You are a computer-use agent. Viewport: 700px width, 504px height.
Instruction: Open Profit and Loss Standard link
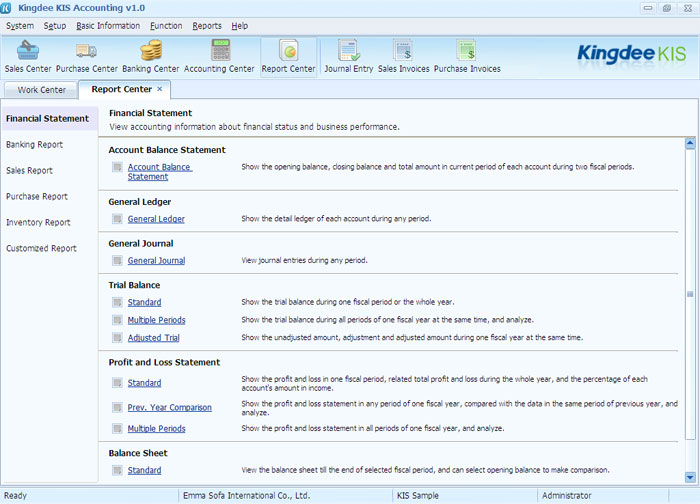click(x=144, y=383)
